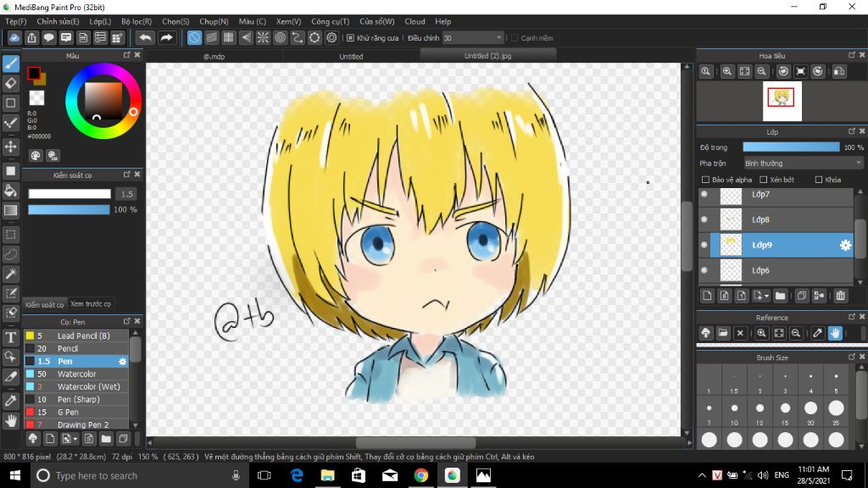Image resolution: width=868 pixels, height=488 pixels.
Task: Open the Pha trộn blend mode dropdown
Action: pos(803,164)
